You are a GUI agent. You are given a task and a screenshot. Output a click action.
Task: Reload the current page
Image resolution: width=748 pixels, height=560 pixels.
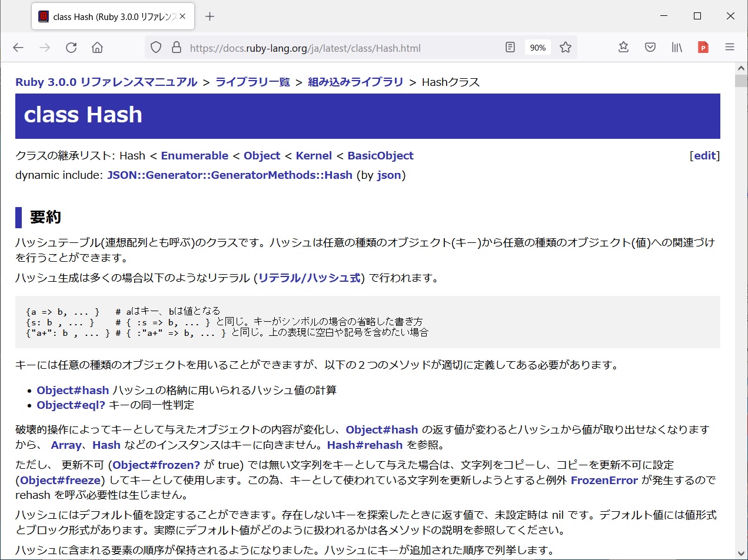[x=71, y=47]
